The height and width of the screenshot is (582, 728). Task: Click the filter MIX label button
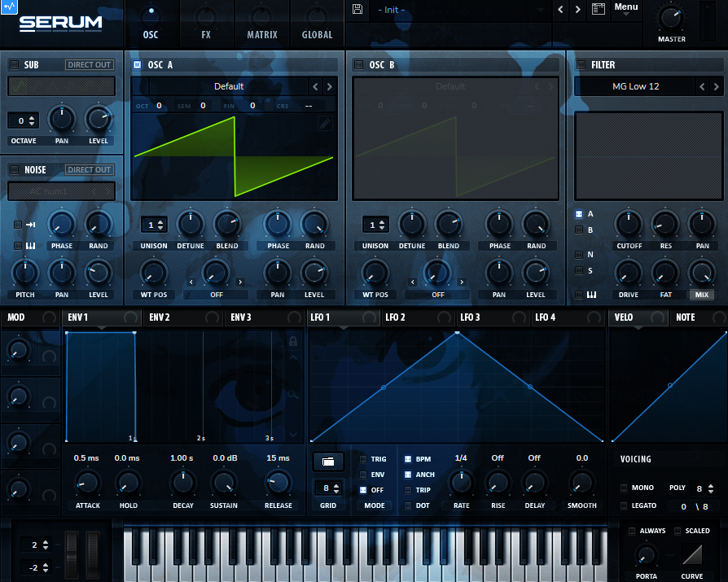(x=702, y=295)
